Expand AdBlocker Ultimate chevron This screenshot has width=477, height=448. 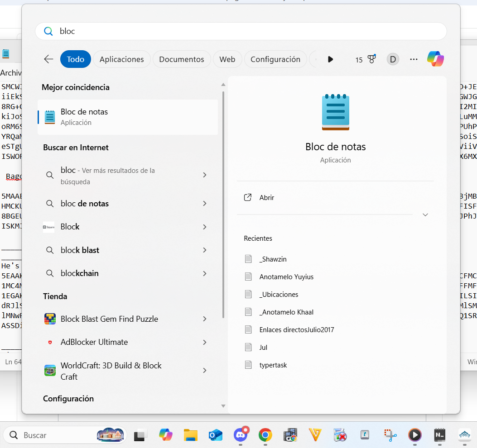(x=205, y=342)
